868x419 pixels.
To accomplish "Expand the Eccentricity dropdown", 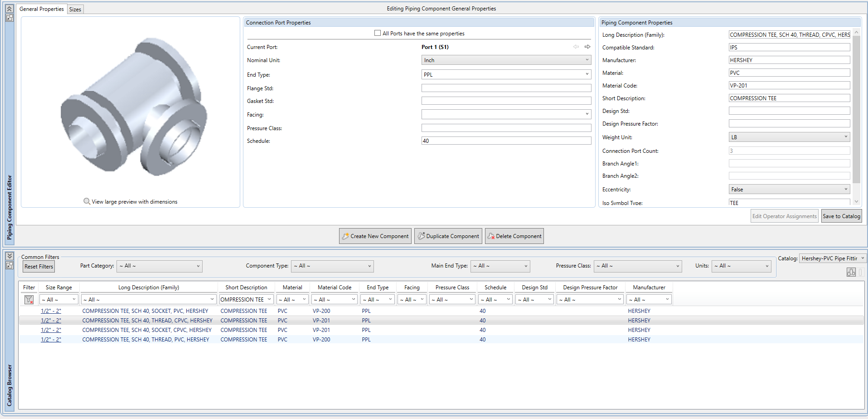I will point(789,190).
